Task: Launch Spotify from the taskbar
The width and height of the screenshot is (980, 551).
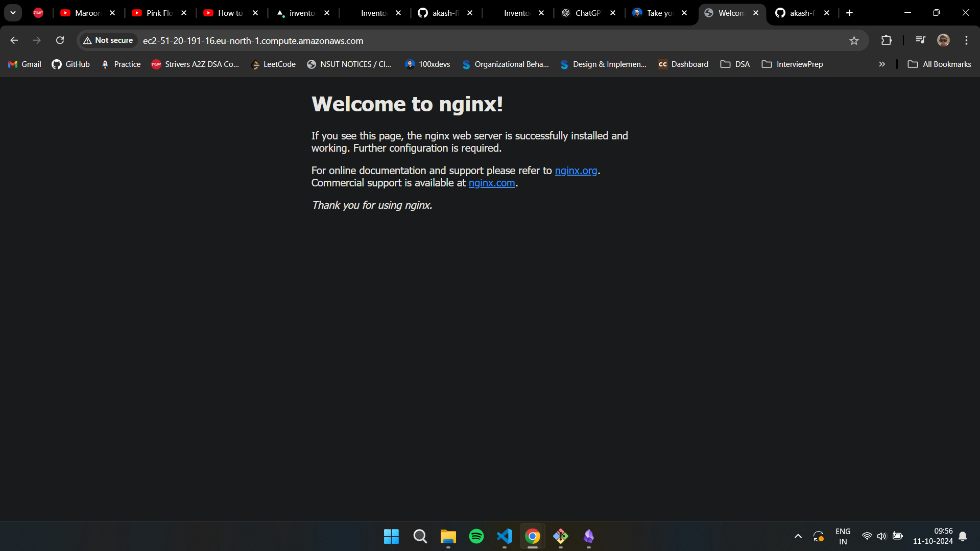Action: coord(476,536)
